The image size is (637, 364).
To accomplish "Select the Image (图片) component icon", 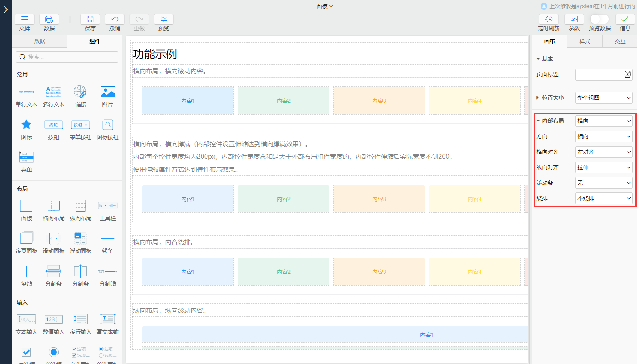I will (107, 92).
